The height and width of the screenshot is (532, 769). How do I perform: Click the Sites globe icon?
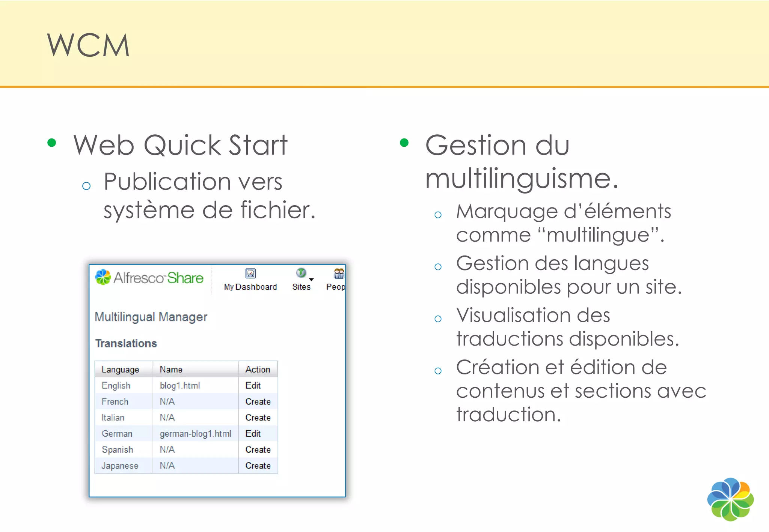click(x=301, y=273)
